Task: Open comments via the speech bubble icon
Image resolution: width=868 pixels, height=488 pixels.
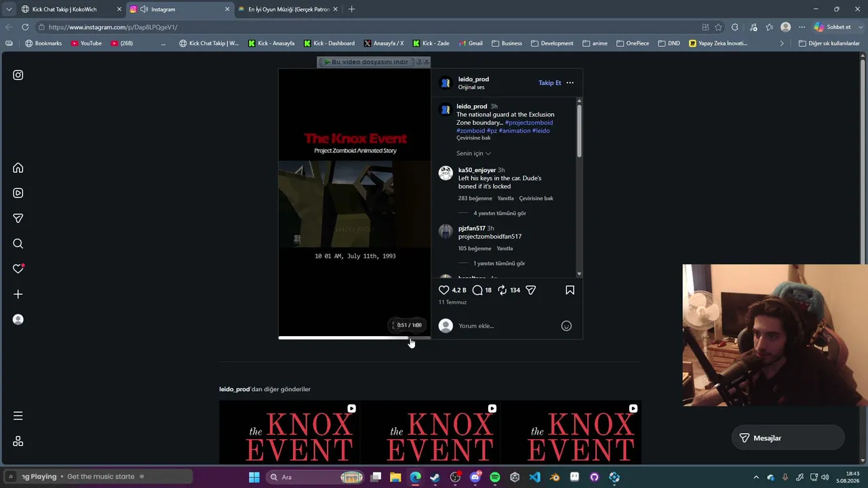Action: [x=477, y=290]
